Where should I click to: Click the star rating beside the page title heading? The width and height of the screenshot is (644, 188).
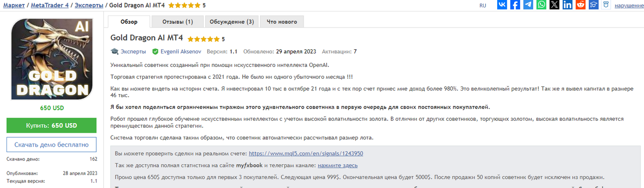[x=203, y=39]
